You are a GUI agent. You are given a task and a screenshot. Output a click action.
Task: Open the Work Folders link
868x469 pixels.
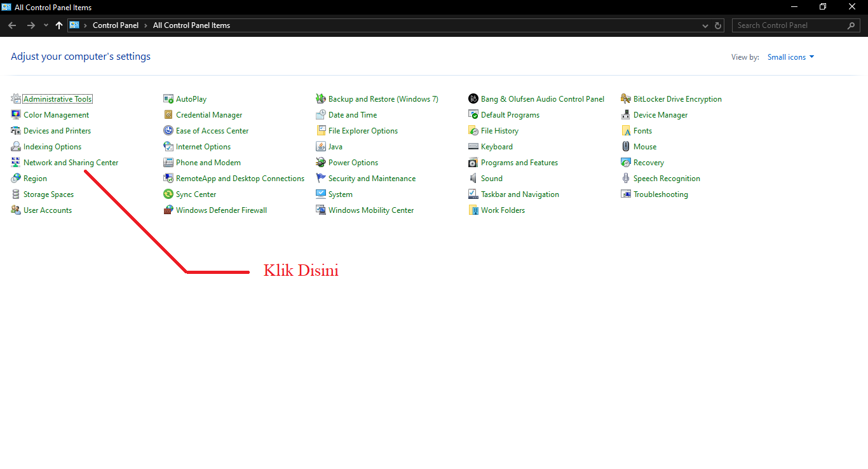503,210
